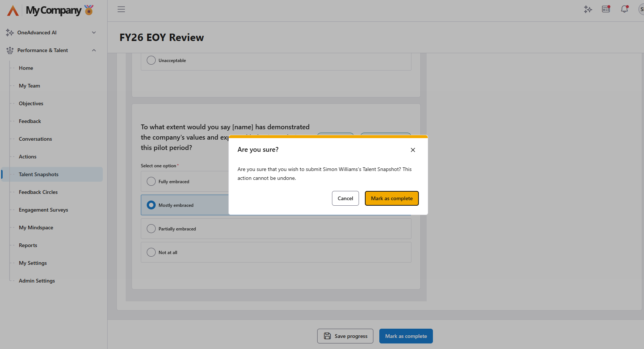Open the news feed icon in header
Image resolution: width=644 pixels, height=349 pixels.
tap(606, 9)
